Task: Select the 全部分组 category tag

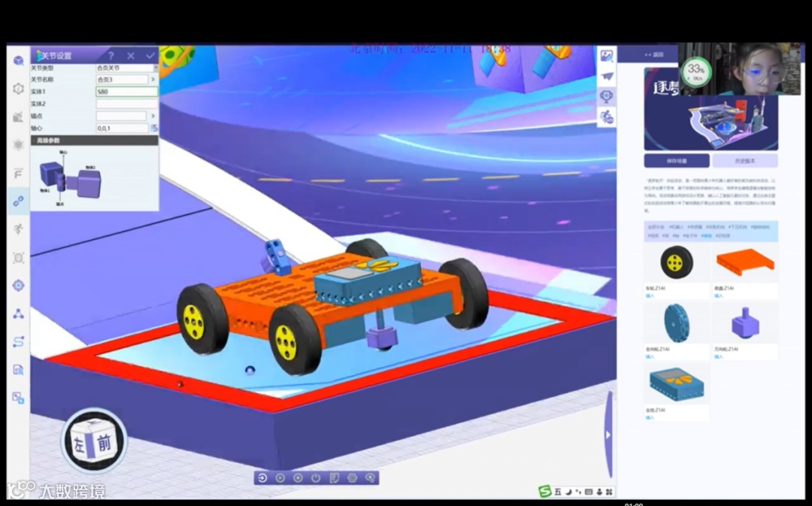Action: [x=656, y=227]
